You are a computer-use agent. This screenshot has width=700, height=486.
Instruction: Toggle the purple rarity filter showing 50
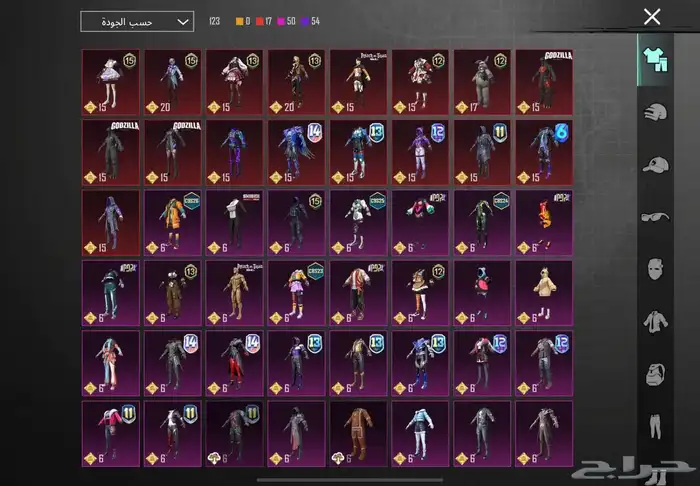coord(289,21)
